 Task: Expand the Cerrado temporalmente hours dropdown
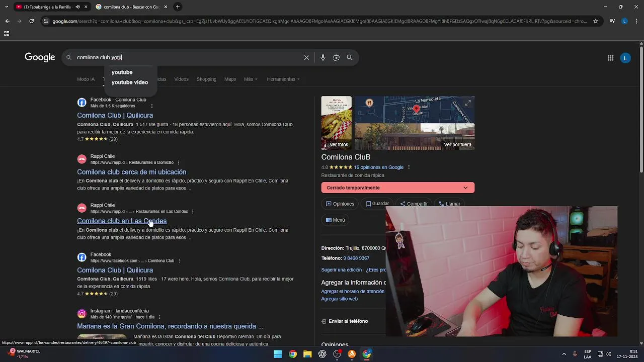(x=397, y=188)
